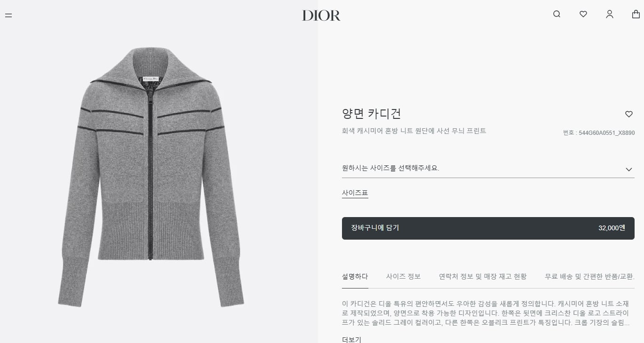
Task: Open the account profile icon
Action: tap(610, 14)
